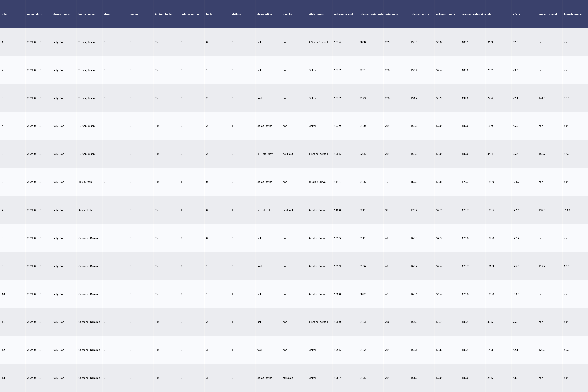
Task: Click the field_out event in row 7
Action: tap(288, 210)
